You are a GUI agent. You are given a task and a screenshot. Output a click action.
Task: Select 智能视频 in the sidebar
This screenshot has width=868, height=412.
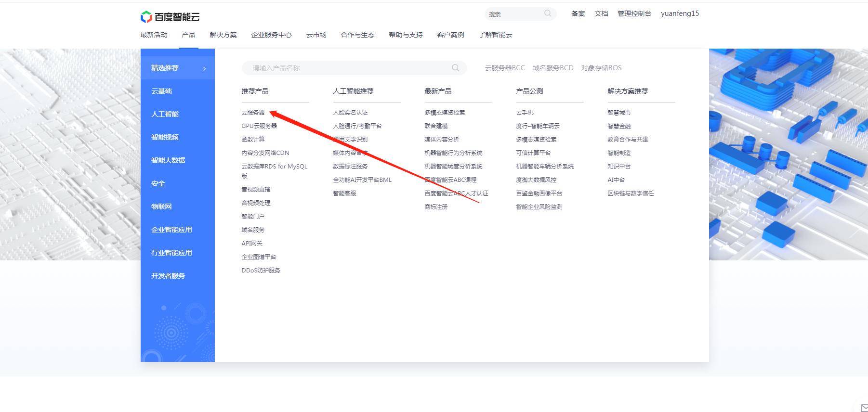165,137
